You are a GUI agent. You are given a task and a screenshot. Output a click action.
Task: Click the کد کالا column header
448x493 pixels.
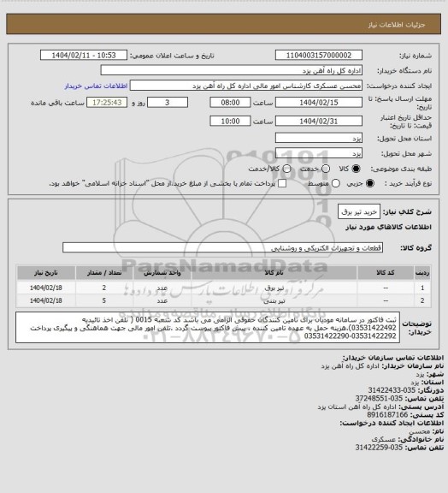pyautogui.click(x=386, y=273)
